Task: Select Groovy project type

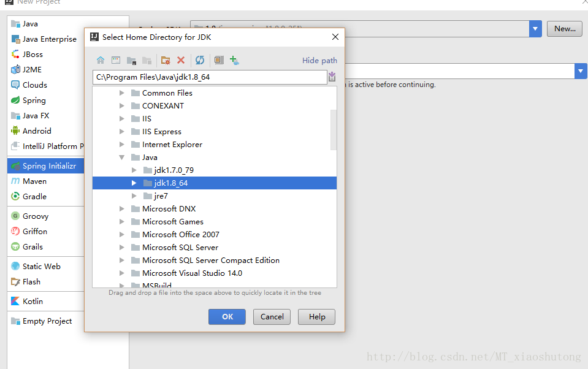Action: [x=45, y=216]
